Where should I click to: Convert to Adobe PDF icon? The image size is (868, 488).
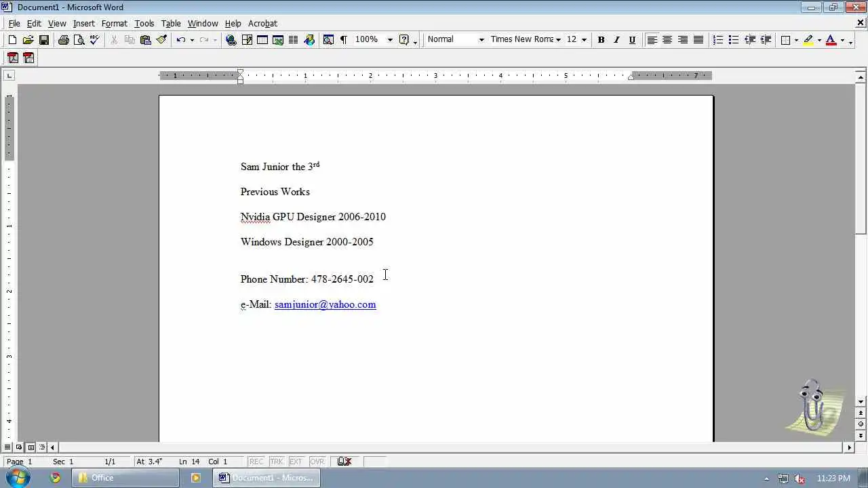[13, 58]
